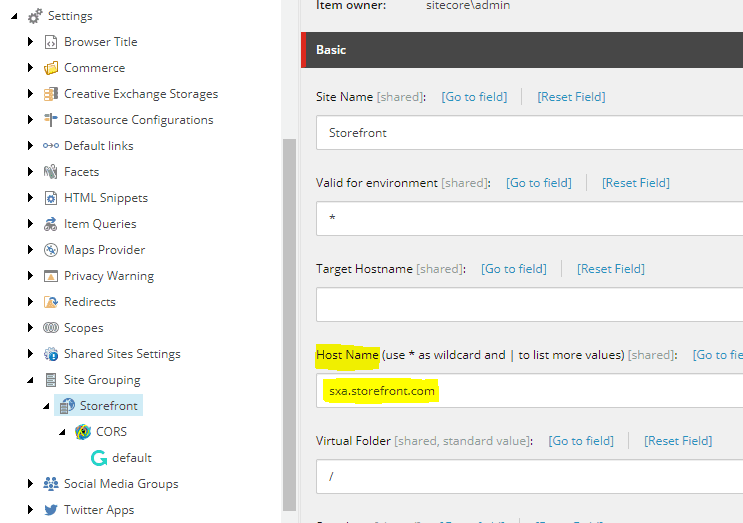This screenshot has height=523, width=743.
Task: Focus the Virtual Folder input field
Action: (529, 477)
